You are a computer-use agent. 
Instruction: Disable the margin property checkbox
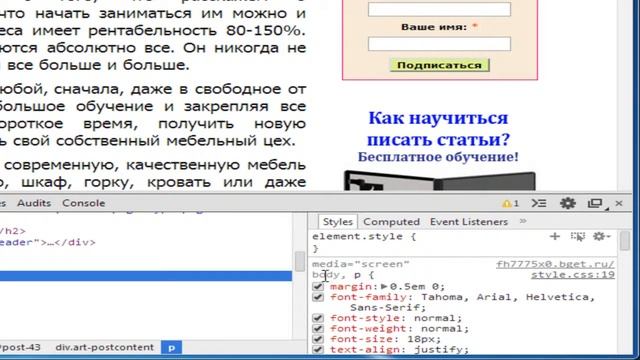pos(318,287)
